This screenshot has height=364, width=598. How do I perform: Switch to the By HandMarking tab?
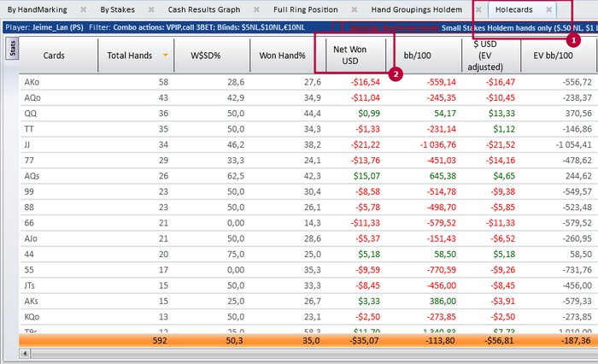(x=37, y=9)
